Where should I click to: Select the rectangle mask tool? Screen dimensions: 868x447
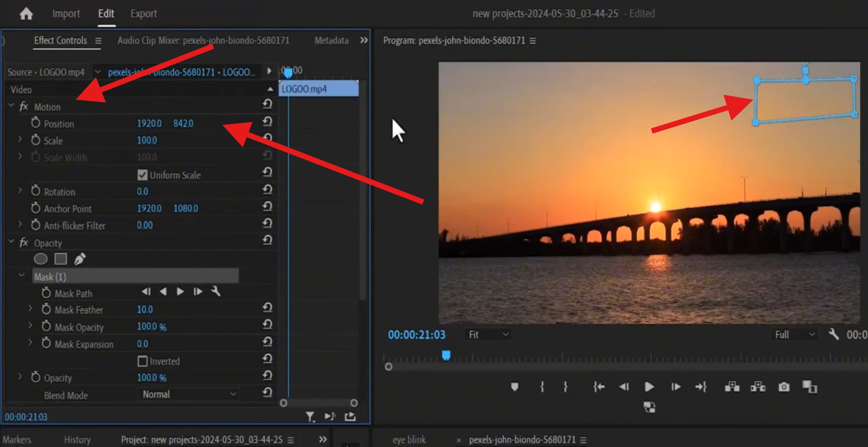(61, 259)
